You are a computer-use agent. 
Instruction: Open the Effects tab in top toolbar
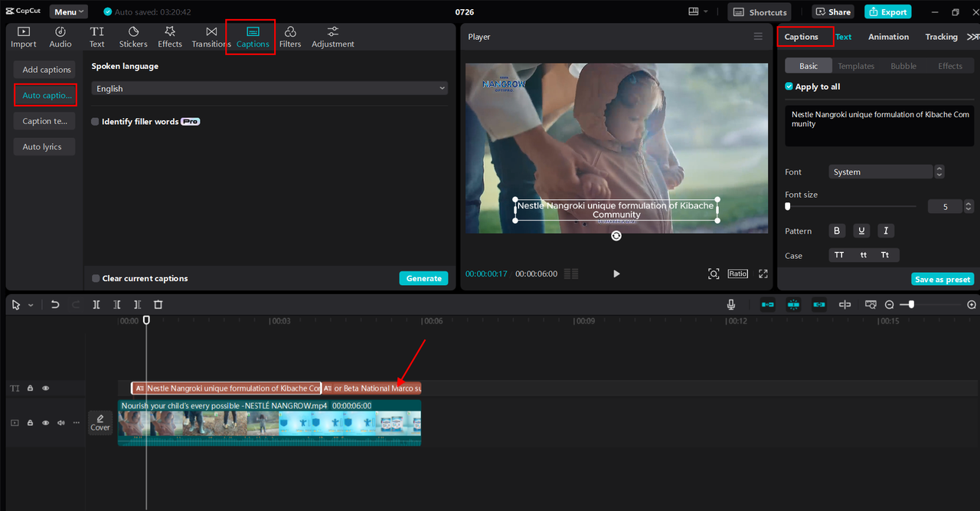click(x=170, y=37)
